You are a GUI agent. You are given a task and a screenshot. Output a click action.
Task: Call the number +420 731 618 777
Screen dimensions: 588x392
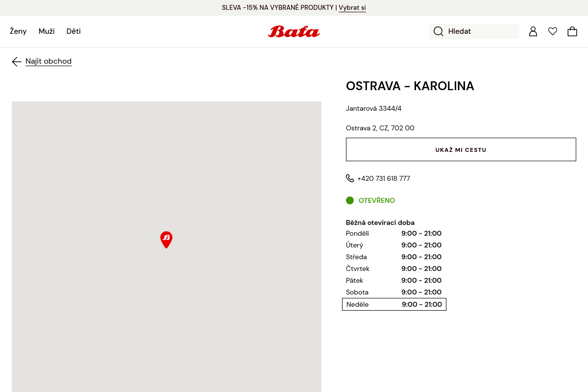[x=384, y=178]
